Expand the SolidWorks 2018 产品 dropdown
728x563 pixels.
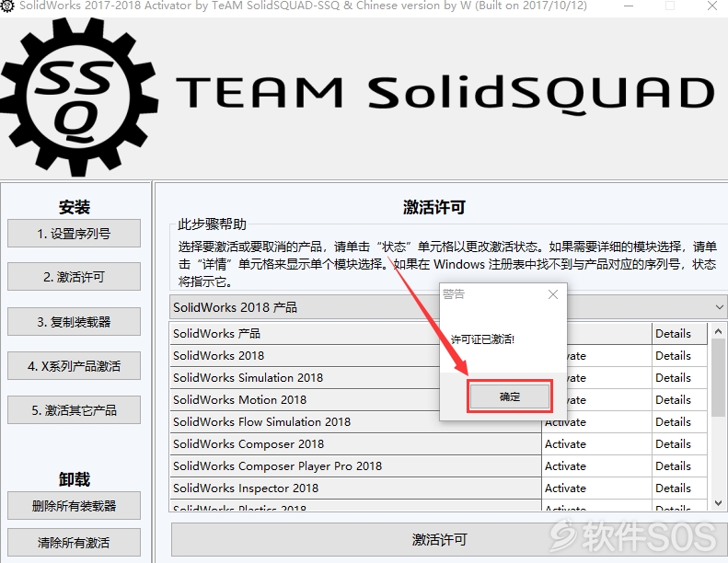[x=719, y=307]
